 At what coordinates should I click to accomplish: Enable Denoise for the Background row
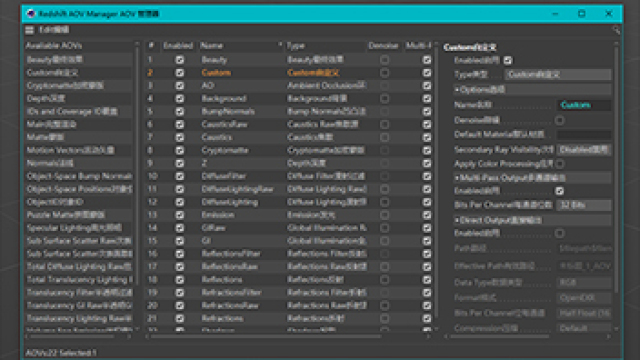(384, 98)
